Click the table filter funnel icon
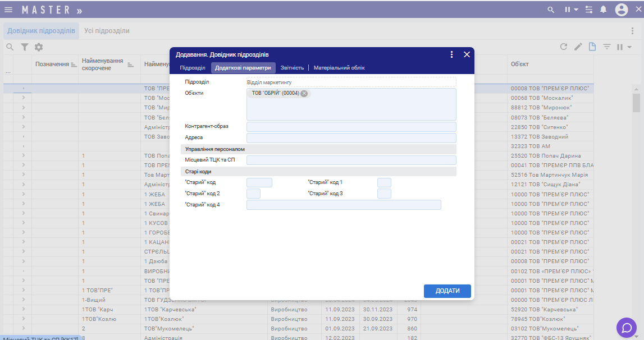Image resolution: width=644 pixels, height=340 pixels. tap(25, 47)
